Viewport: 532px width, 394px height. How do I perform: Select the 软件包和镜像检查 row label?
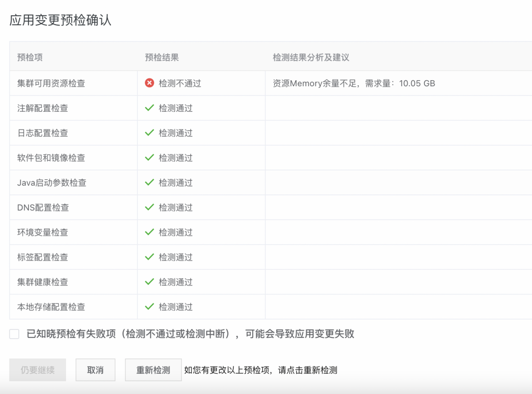[51, 158]
